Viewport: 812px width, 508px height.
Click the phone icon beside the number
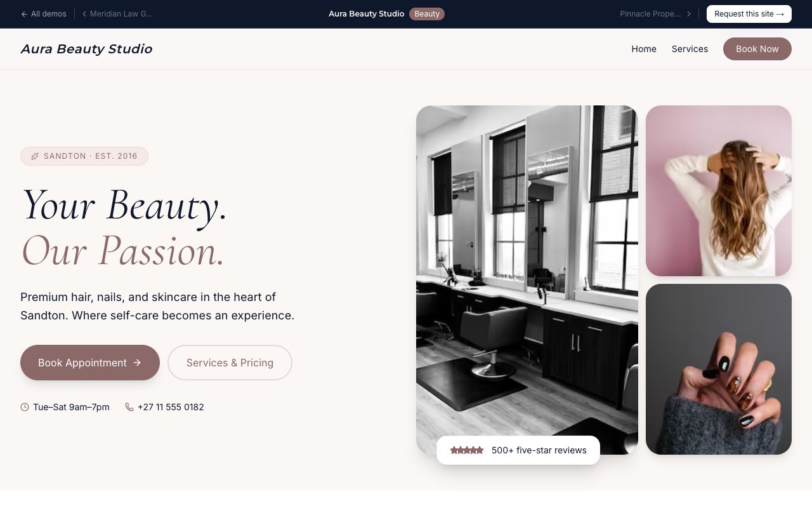[129, 407]
